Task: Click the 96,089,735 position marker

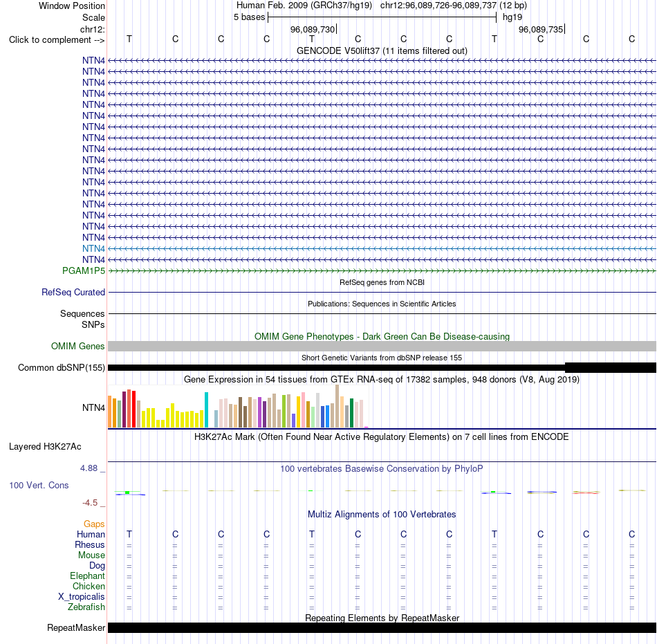Action: coord(541,29)
